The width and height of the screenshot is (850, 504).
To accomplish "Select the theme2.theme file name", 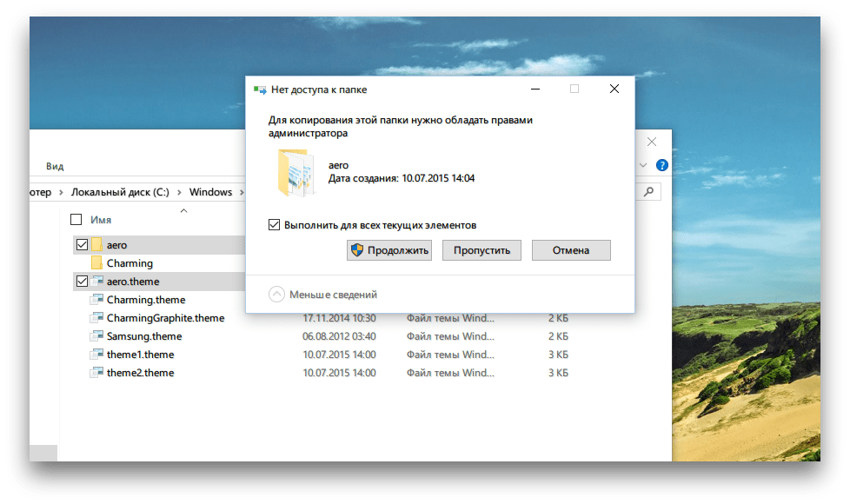I will click(x=141, y=373).
